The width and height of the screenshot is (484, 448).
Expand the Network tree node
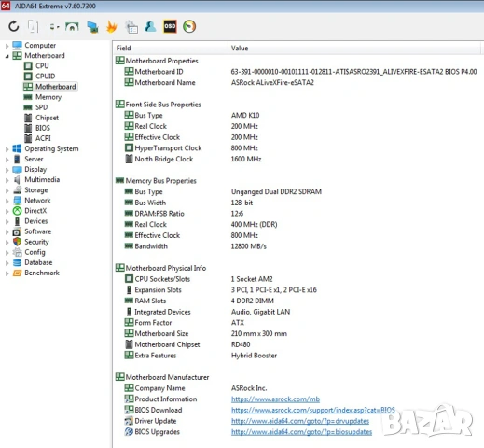coord(7,201)
